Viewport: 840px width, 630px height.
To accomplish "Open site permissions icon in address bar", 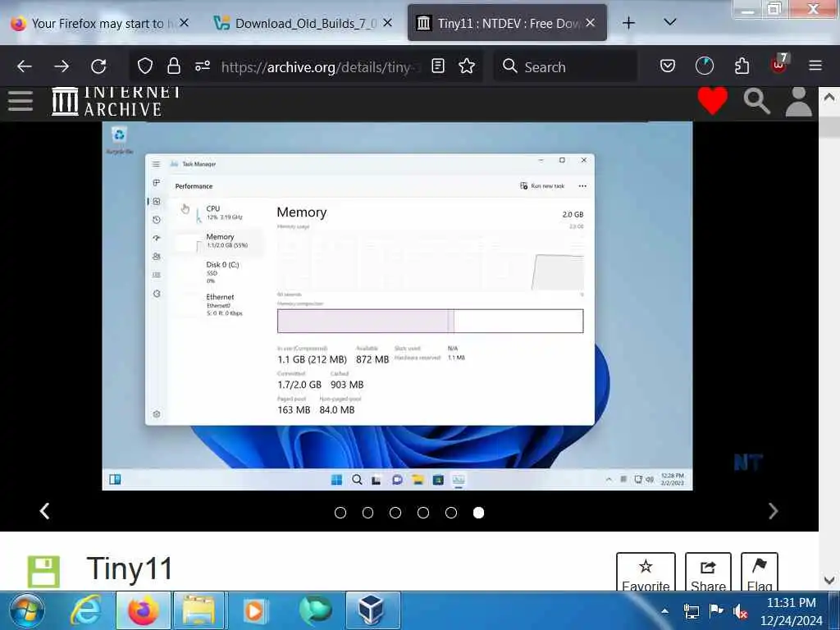I will coord(203,66).
